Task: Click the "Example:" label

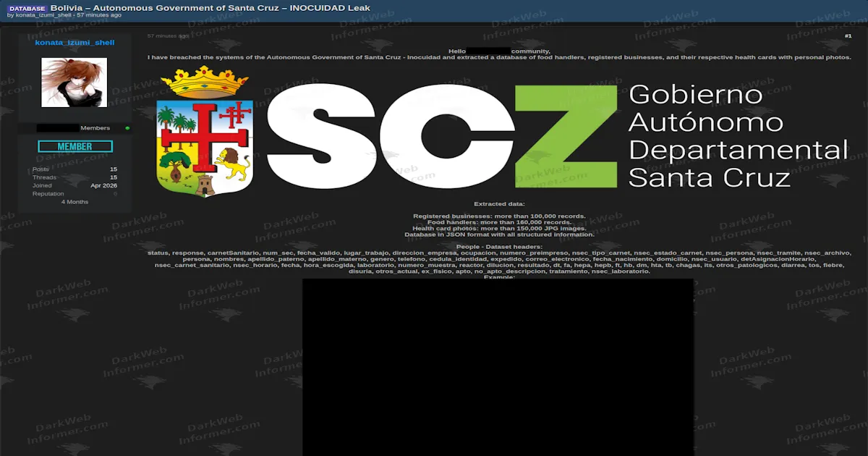Action: (499, 277)
